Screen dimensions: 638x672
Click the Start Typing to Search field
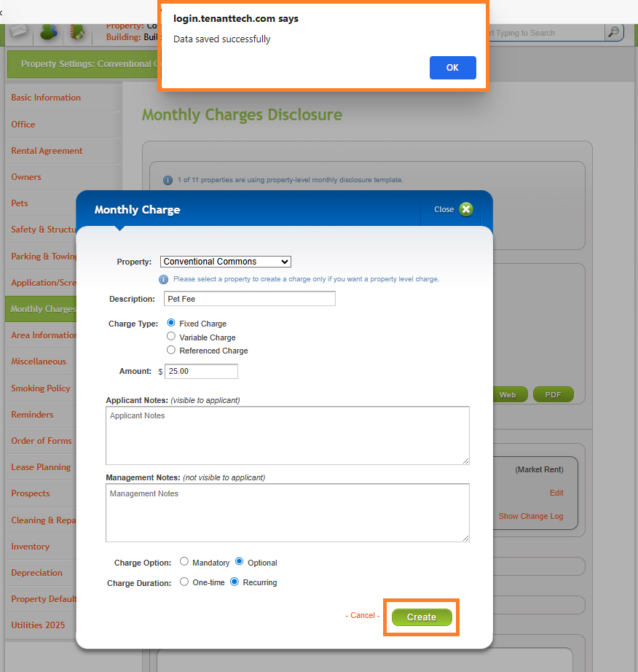[546, 33]
